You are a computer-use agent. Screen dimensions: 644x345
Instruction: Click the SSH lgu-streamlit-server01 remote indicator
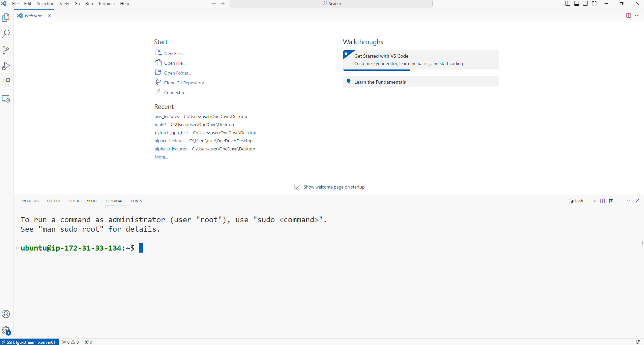29,342
